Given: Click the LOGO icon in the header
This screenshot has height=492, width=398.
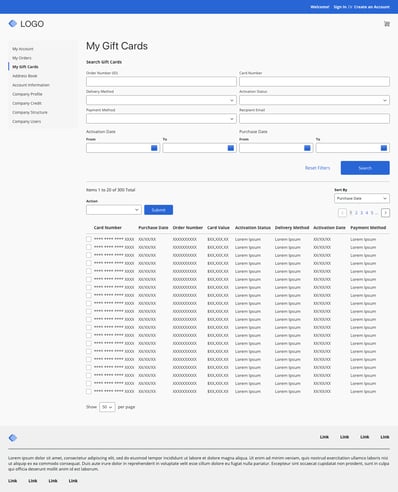Looking at the screenshot, I should pos(13,24).
